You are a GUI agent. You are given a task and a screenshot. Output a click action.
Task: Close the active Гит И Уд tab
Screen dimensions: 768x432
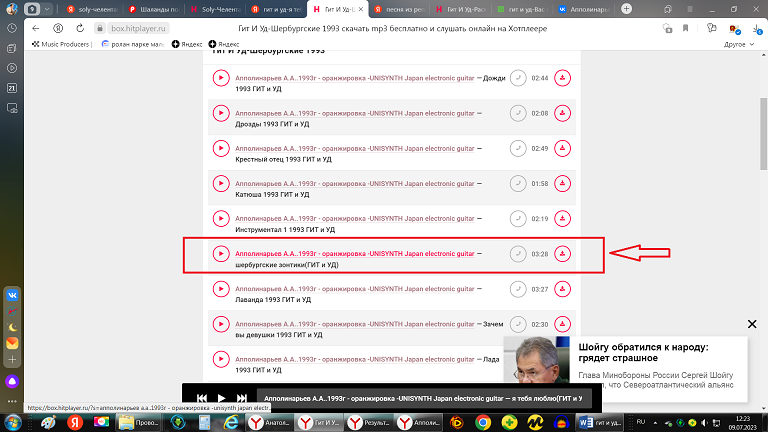pyautogui.click(x=361, y=9)
